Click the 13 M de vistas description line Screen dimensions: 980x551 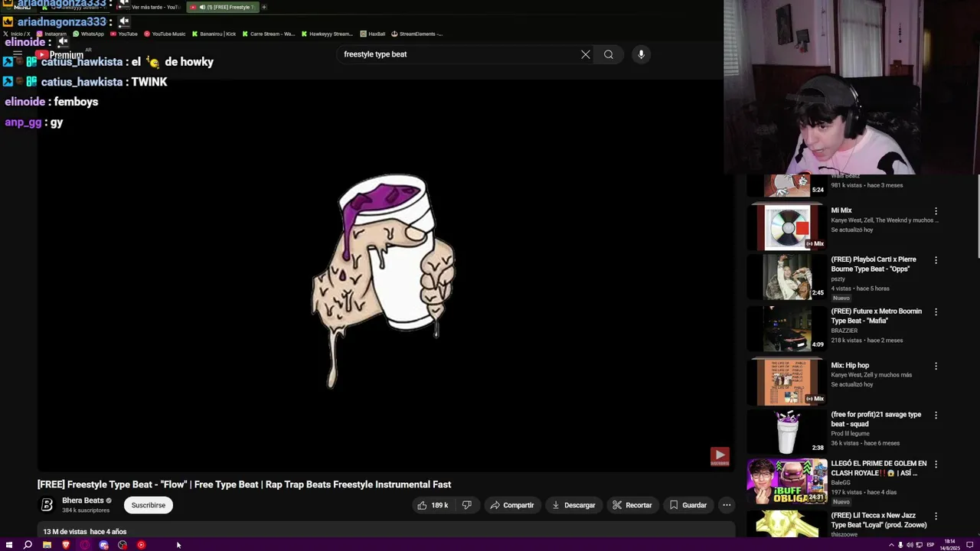point(85,532)
